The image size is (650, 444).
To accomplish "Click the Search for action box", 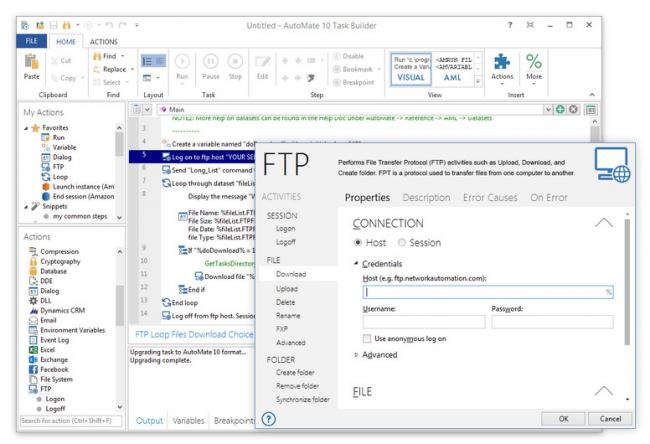I will (71, 421).
